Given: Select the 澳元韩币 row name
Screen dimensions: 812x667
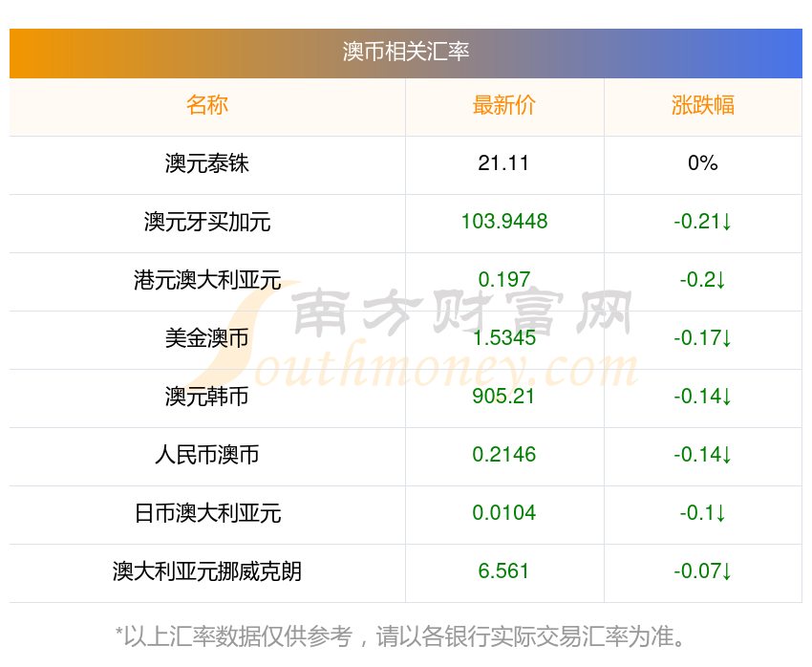Looking at the screenshot, I should pos(207,397).
